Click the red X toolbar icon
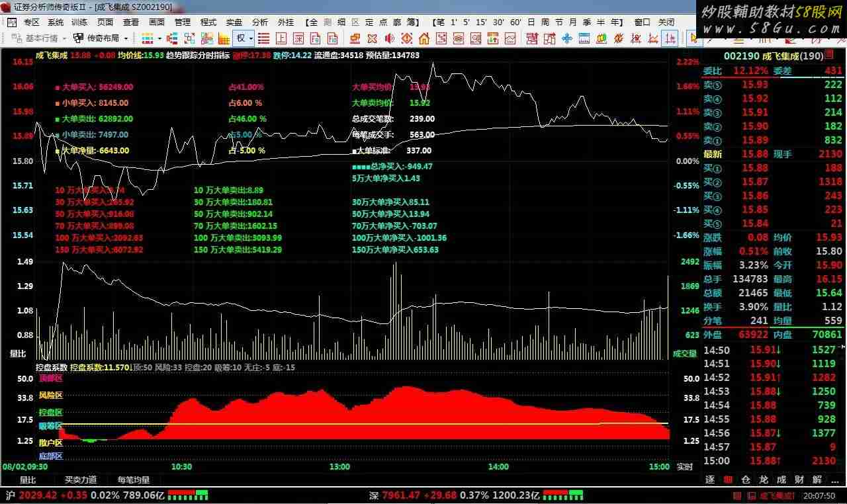The width and height of the screenshot is (847, 504). click(372, 38)
